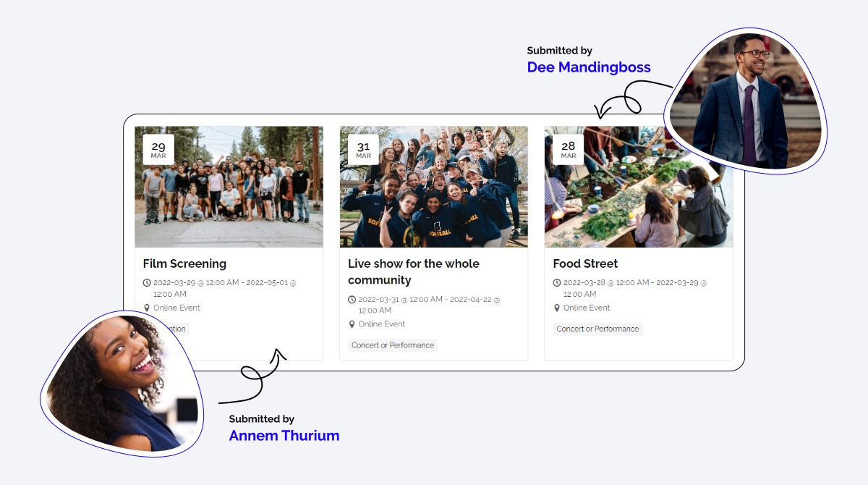This screenshot has height=485, width=868.
Task: Click the clock icon under Food Street
Action: [x=557, y=282]
